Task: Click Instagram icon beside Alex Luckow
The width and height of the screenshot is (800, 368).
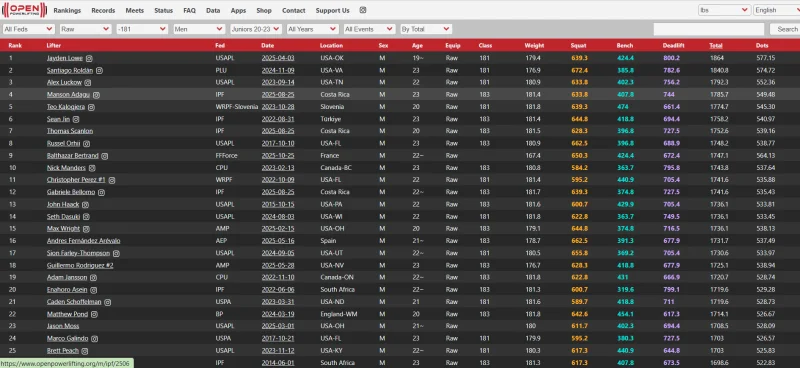Action: 88,83
